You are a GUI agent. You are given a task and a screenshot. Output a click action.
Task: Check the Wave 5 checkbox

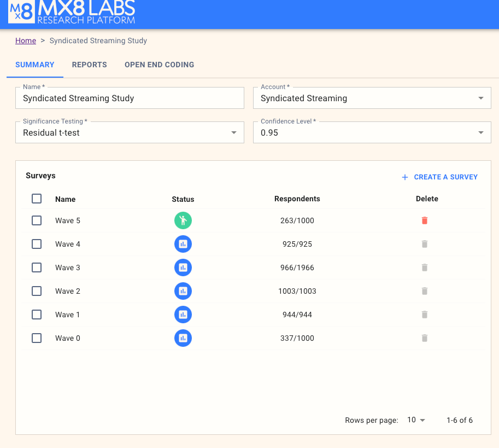(x=37, y=220)
